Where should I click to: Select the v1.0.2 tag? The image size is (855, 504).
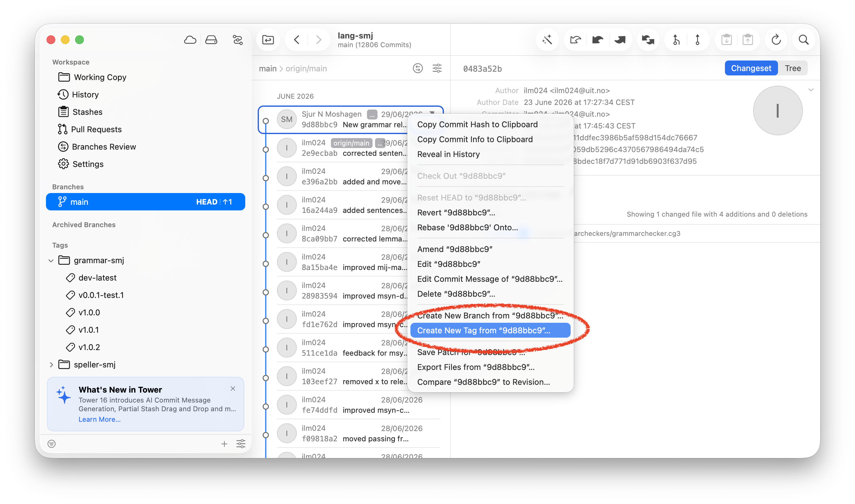point(89,348)
